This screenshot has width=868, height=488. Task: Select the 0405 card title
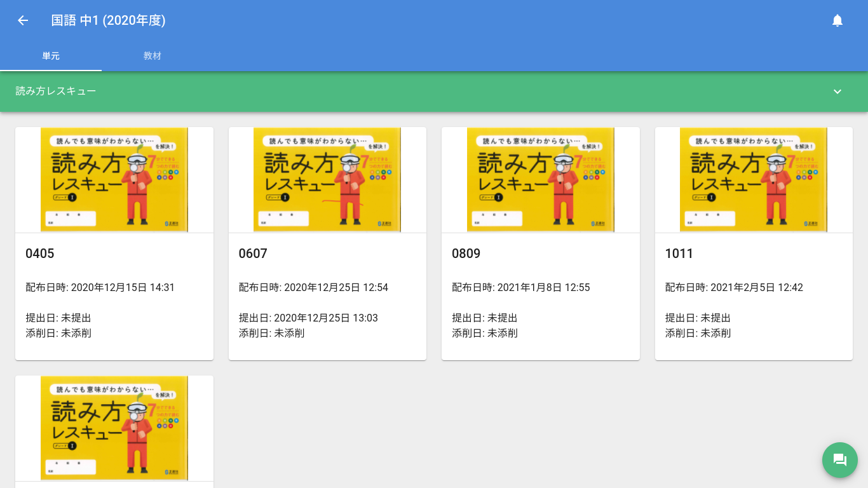(x=40, y=254)
